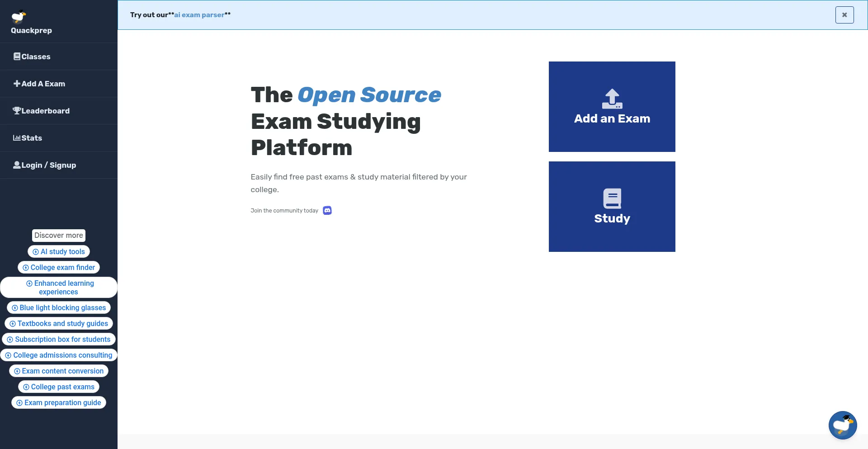Click the Quackprep duck logo
This screenshot has width=868, height=449.
click(19, 17)
